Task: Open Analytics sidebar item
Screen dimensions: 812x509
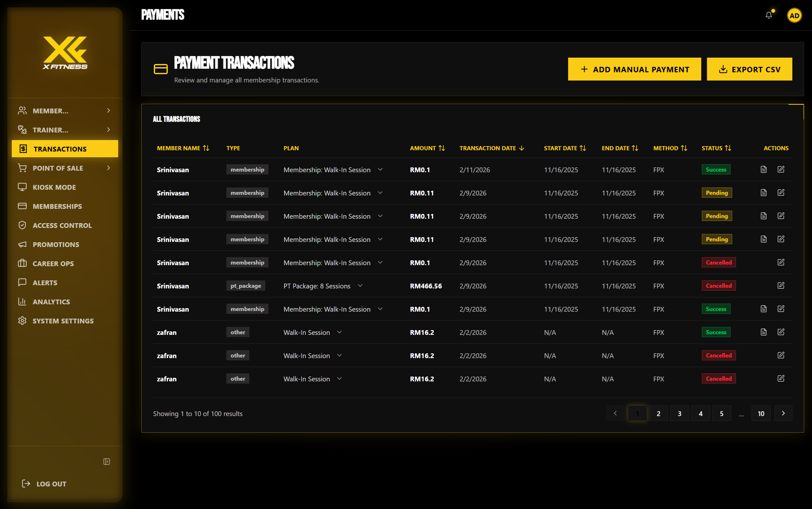Action: pos(51,302)
